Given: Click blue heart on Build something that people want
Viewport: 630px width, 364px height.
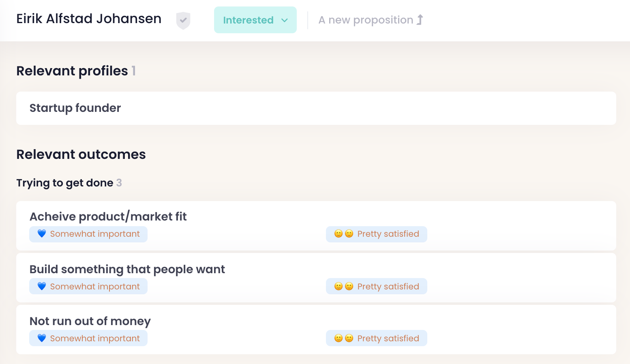Looking at the screenshot, I should (42, 286).
